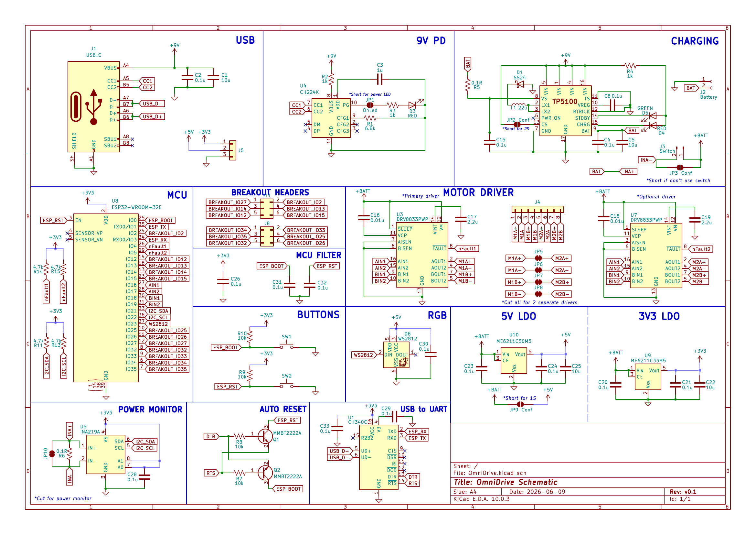This screenshot has width=756, height=535.
Task: Select the '*Cut for power monitor' note
Action: (x=63, y=498)
